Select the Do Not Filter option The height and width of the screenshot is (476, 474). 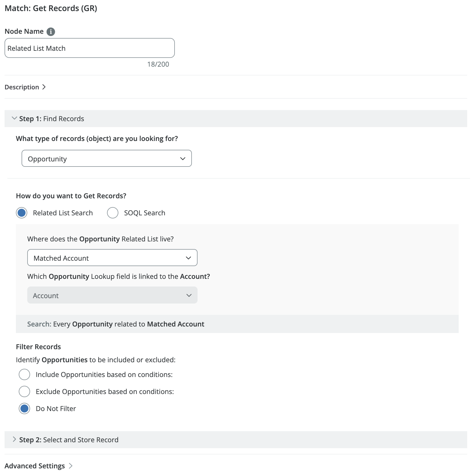tap(24, 408)
